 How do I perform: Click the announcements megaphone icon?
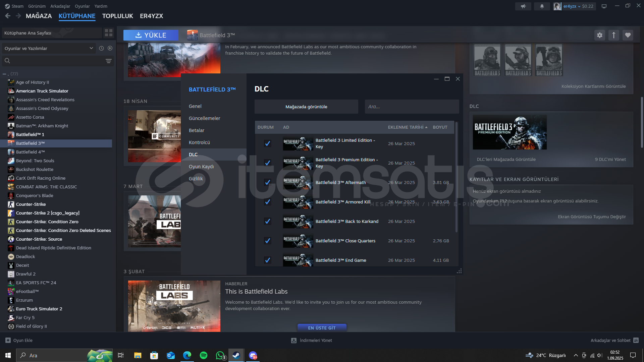click(x=523, y=6)
